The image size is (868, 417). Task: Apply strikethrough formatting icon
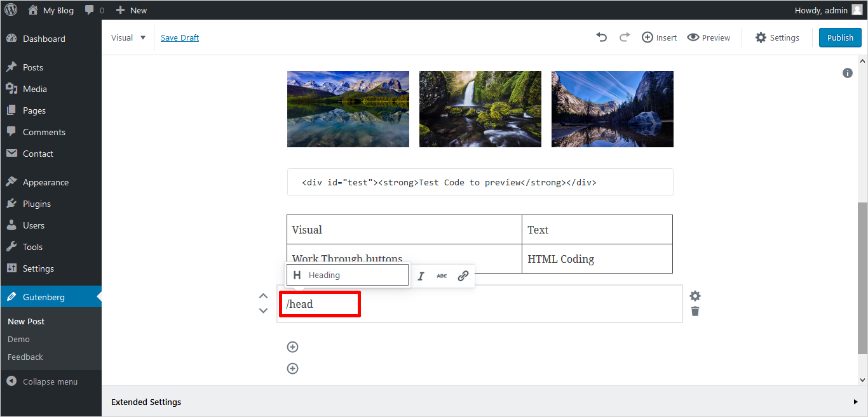coord(442,275)
